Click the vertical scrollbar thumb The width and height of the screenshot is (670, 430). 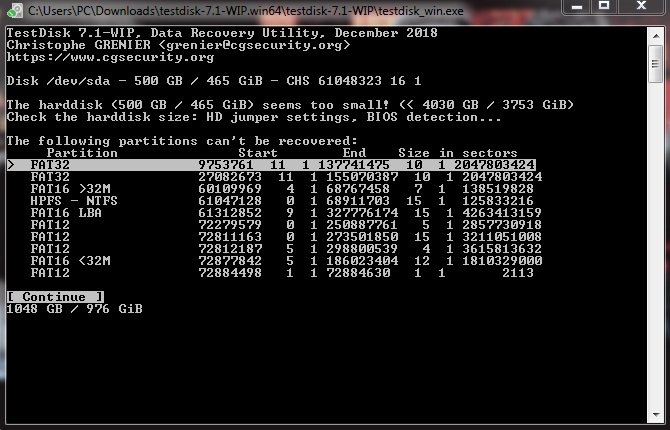656,64
